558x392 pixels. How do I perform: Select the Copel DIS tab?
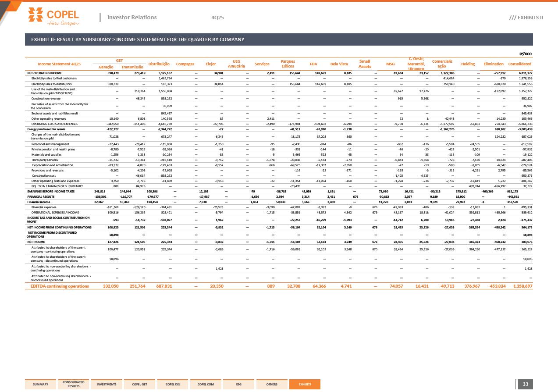pyautogui.click(x=173, y=384)
